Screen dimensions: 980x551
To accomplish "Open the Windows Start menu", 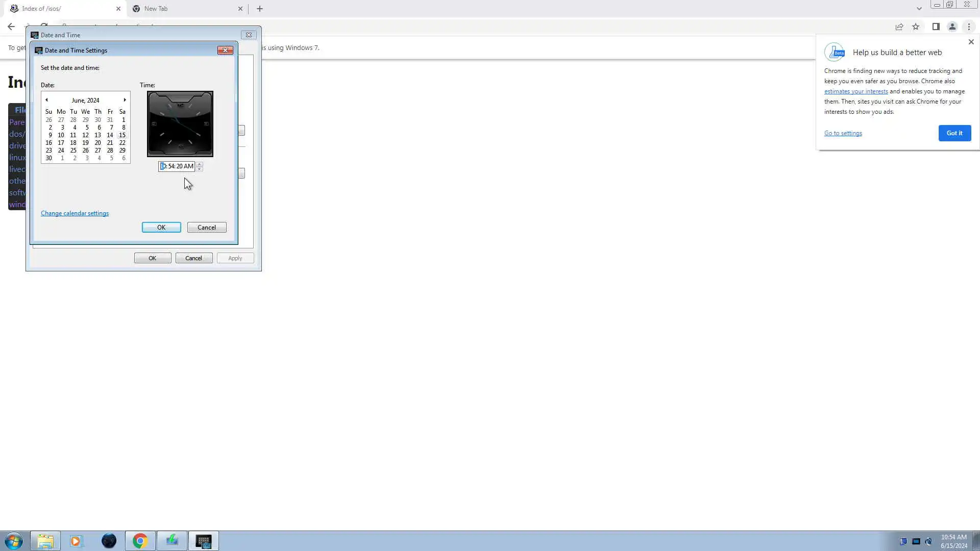I will (14, 541).
